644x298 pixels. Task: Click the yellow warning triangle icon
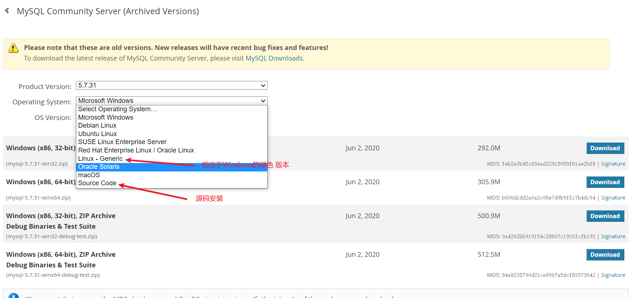click(x=14, y=48)
